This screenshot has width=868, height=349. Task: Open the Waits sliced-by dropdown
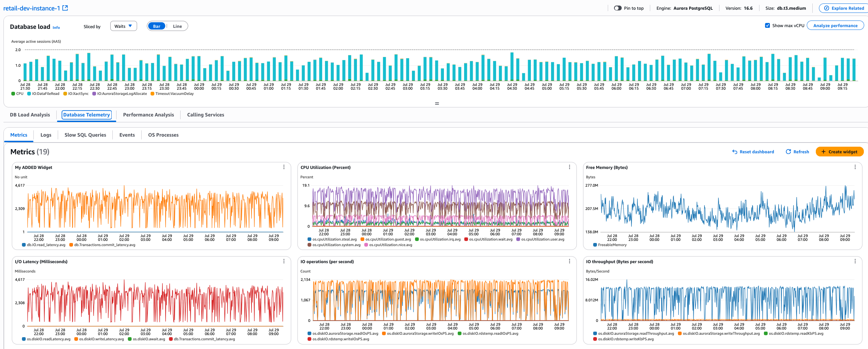(124, 26)
